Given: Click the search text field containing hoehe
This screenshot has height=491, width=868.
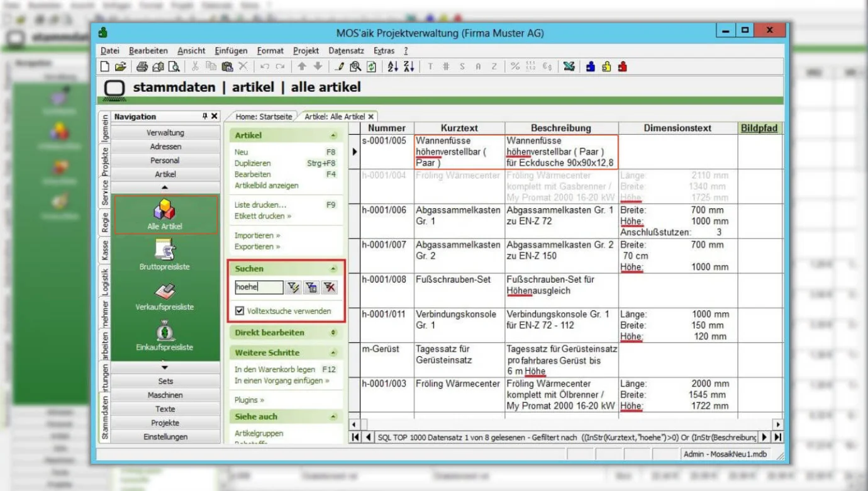Looking at the screenshot, I should 259,288.
